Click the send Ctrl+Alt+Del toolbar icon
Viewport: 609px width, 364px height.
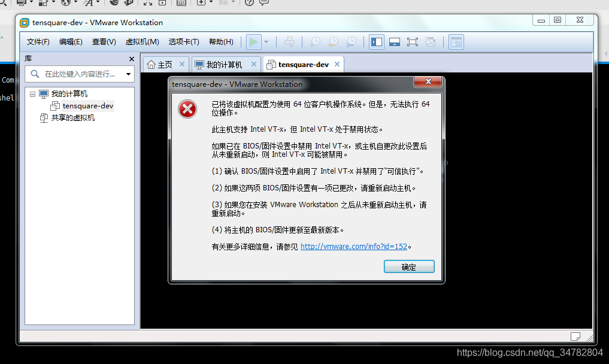click(x=289, y=41)
